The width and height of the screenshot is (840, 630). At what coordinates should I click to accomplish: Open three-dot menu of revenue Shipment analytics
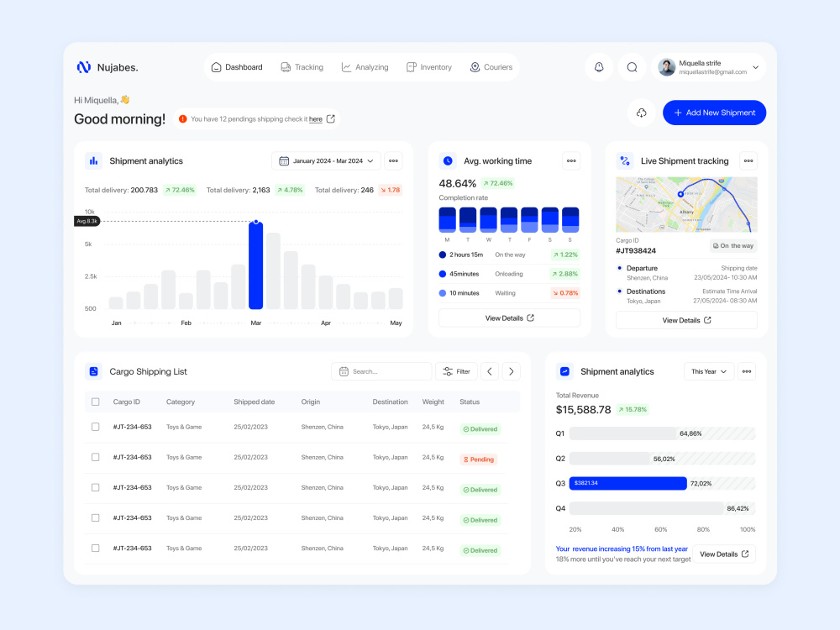747,371
